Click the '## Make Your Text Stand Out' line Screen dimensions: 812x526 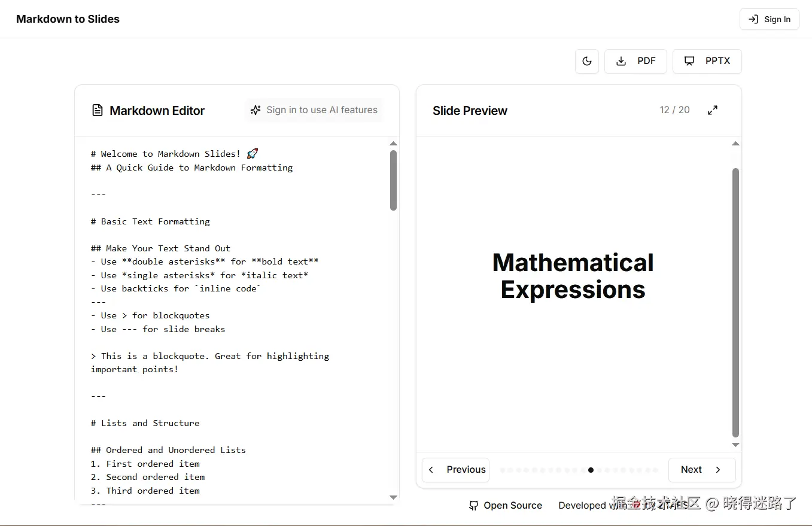point(160,248)
